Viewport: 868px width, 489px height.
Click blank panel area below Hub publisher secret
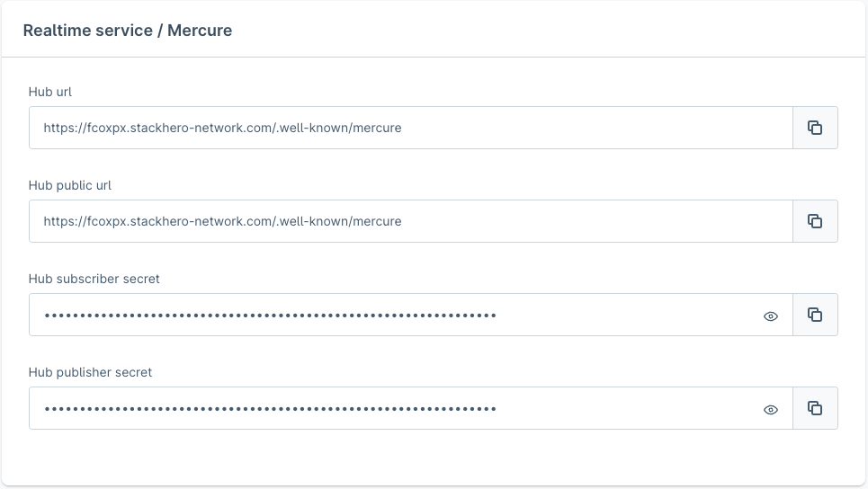coord(432,457)
